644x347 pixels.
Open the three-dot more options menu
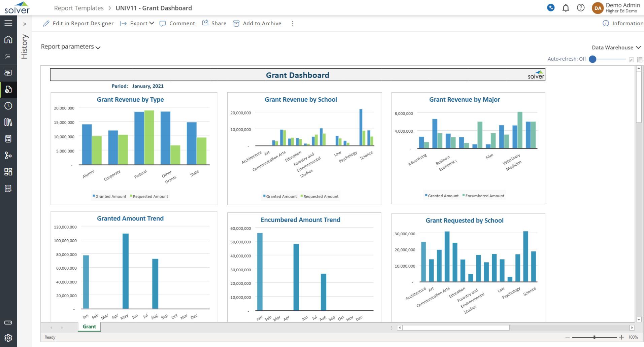[292, 23]
